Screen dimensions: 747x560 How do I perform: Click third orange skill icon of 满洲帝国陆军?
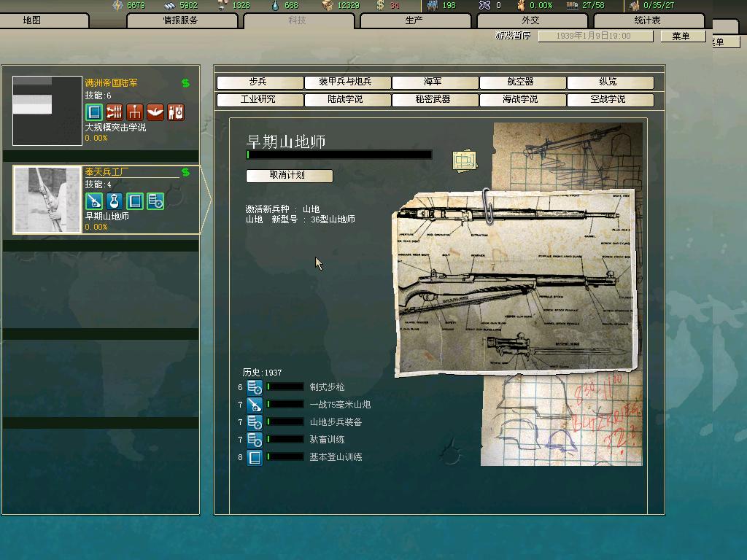(135, 112)
